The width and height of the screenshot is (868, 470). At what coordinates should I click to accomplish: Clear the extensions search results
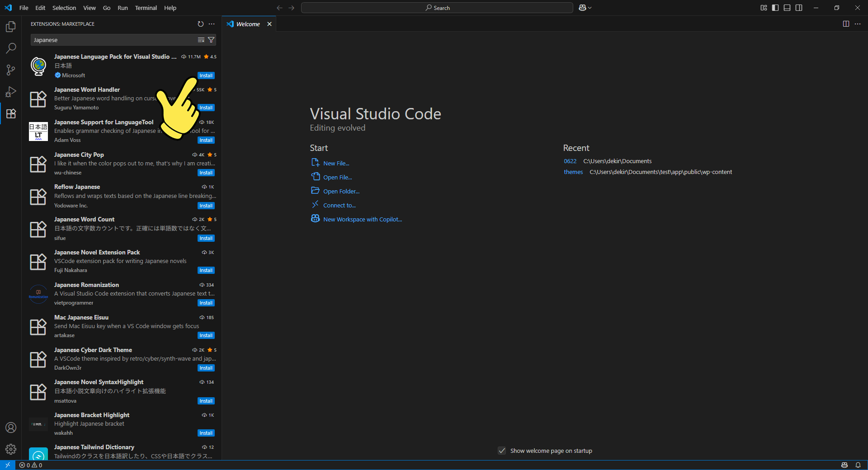pos(201,40)
